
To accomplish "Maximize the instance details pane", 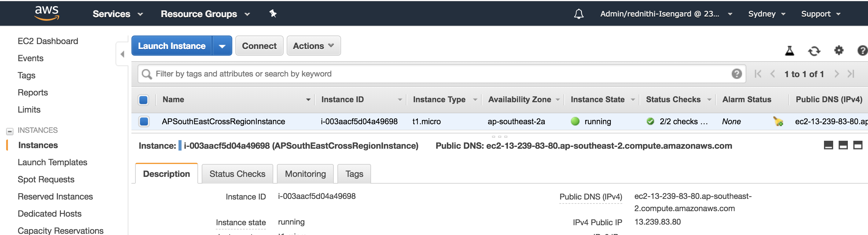I will (x=858, y=145).
